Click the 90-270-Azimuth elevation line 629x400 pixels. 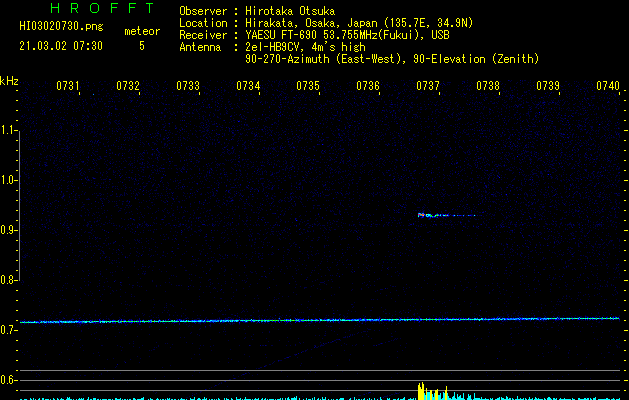(392, 59)
